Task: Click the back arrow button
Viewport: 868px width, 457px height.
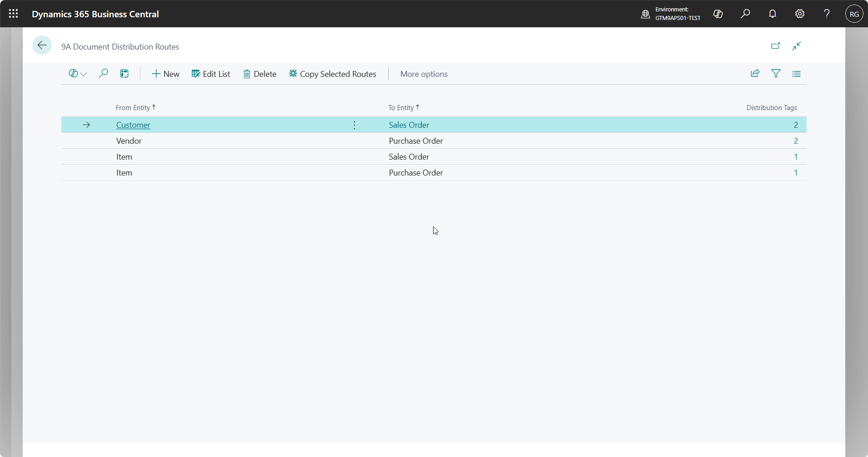Action: point(42,45)
